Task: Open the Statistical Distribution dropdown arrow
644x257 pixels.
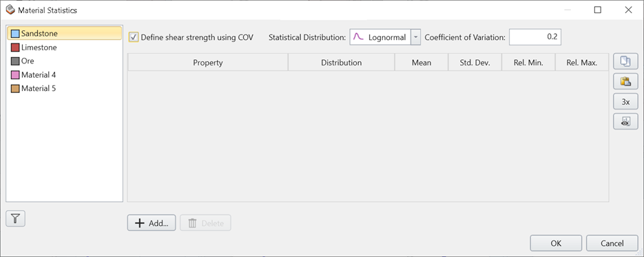Action: 415,37
